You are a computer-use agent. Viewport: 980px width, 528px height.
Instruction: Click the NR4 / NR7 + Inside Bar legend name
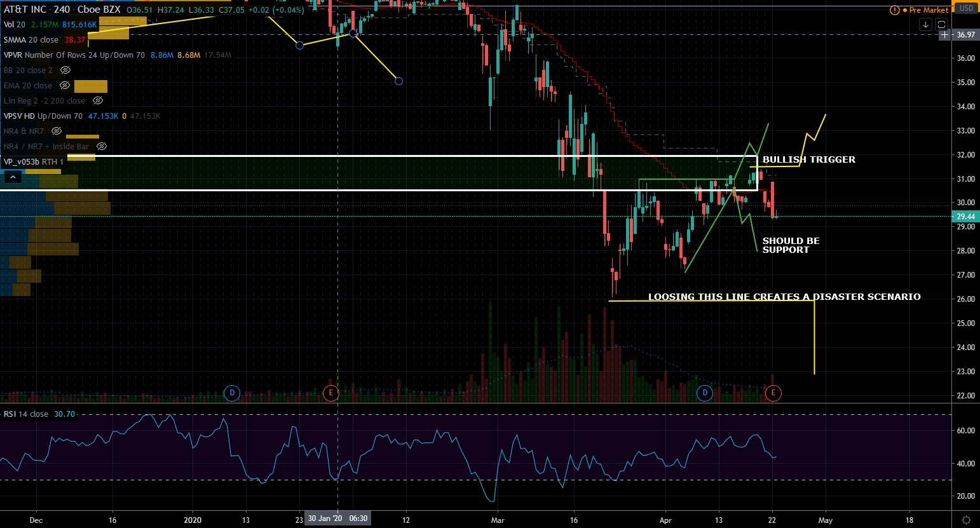pos(46,147)
